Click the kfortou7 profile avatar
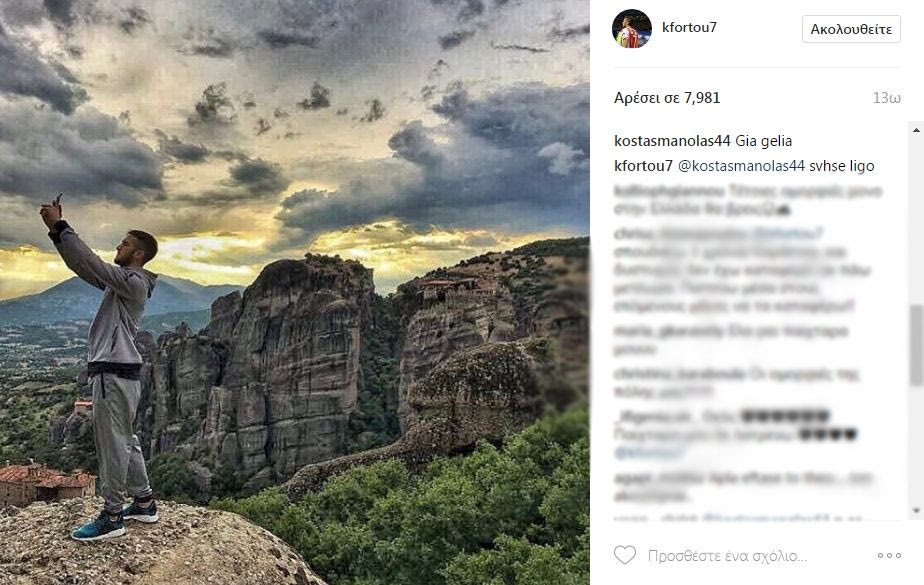The width and height of the screenshot is (924, 585). (x=632, y=29)
